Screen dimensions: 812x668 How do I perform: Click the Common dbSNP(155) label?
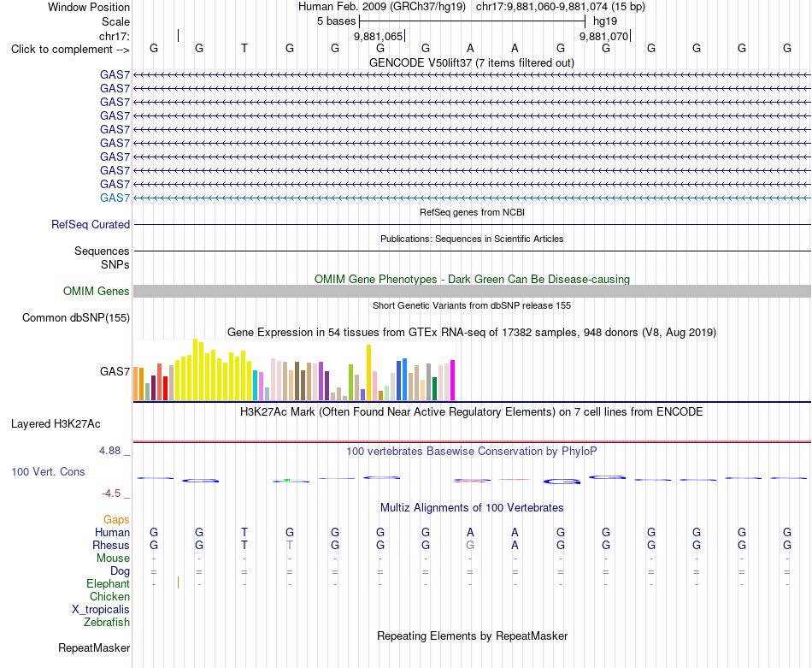75,317
